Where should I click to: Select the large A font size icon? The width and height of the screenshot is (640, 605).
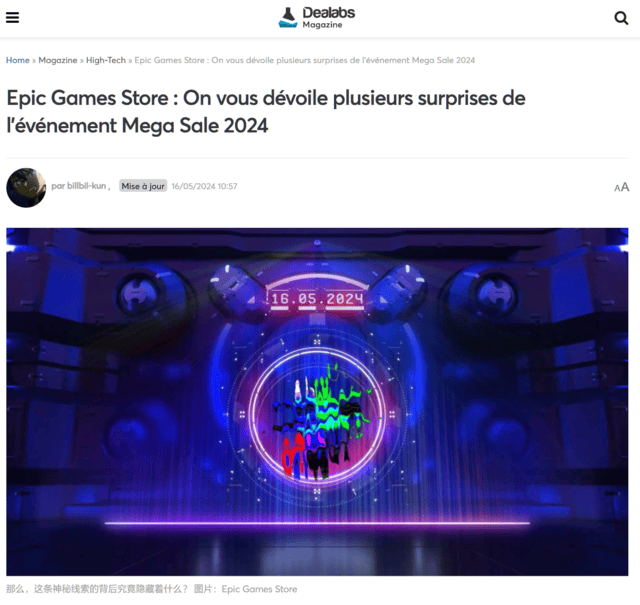[625, 187]
